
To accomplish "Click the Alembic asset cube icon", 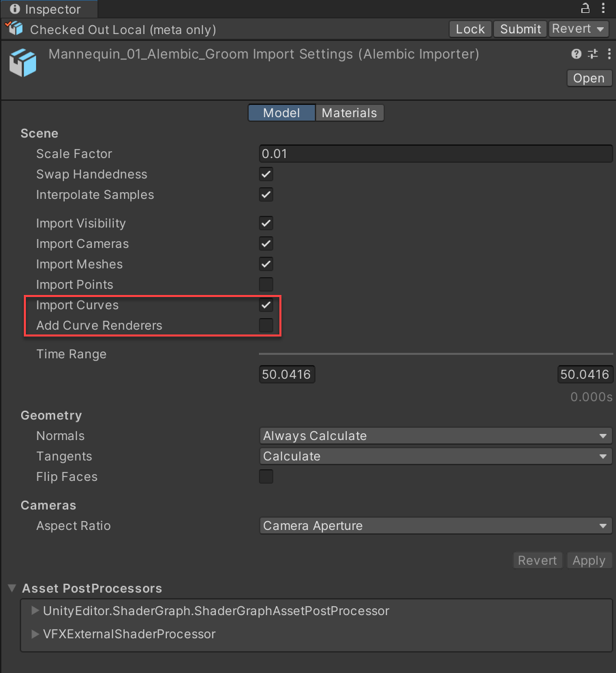I will click(22, 63).
